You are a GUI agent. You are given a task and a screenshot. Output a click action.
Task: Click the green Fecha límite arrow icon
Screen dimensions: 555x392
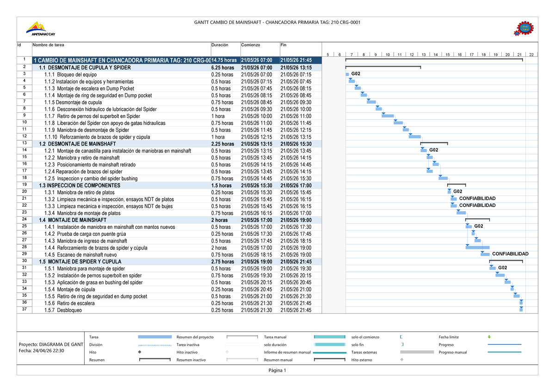coord(489,337)
